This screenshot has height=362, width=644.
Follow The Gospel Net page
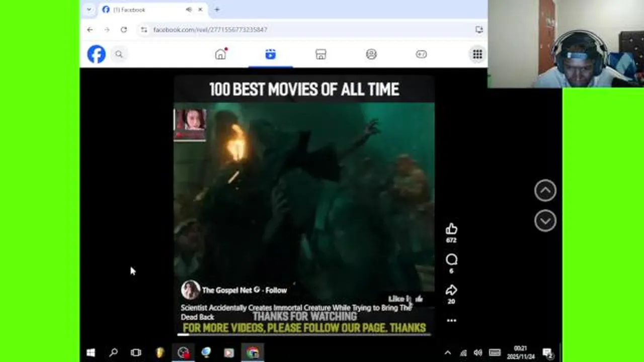[x=276, y=290]
